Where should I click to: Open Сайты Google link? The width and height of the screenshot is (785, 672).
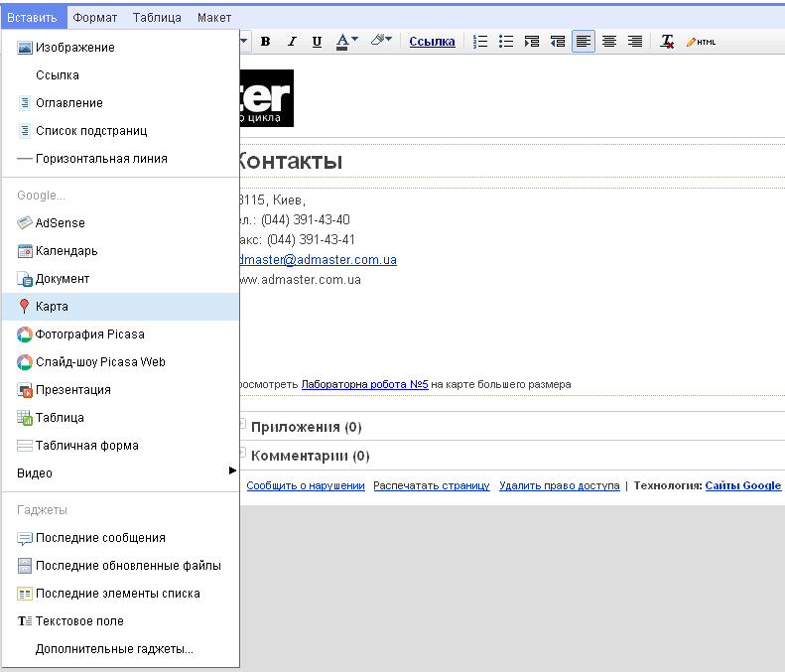pyautogui.click(x=743, y=485)
